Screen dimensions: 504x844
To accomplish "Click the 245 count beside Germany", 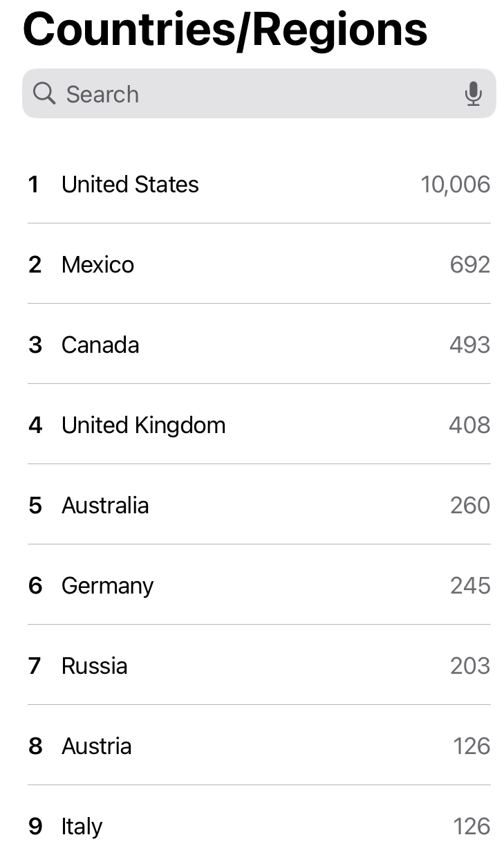I will coord(469,586).
